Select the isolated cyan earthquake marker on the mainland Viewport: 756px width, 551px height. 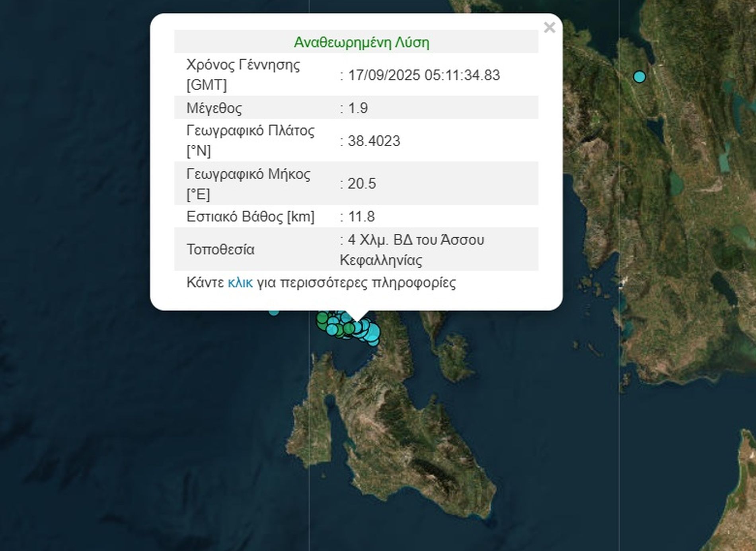click(639, 77)
